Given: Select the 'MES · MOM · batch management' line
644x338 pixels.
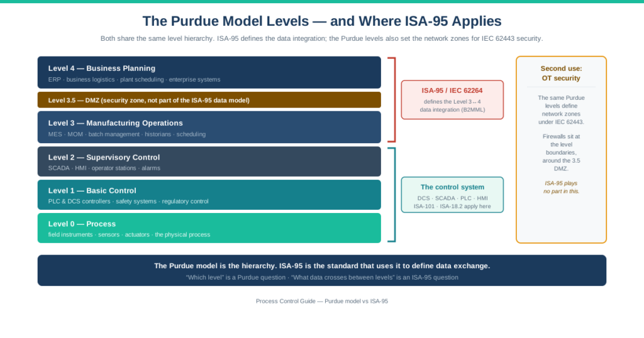Looking at the screenshot, I should pyautogui.click(x=126, y=134).
